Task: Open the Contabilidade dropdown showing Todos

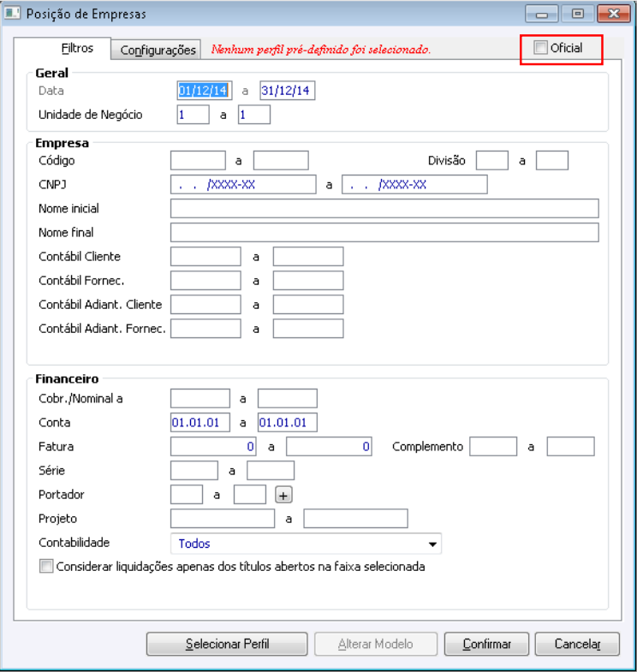Action: tap(306, 544)
